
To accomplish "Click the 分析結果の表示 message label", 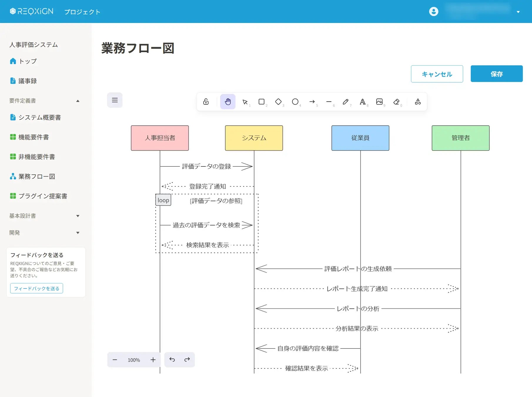I will [357, 328].
